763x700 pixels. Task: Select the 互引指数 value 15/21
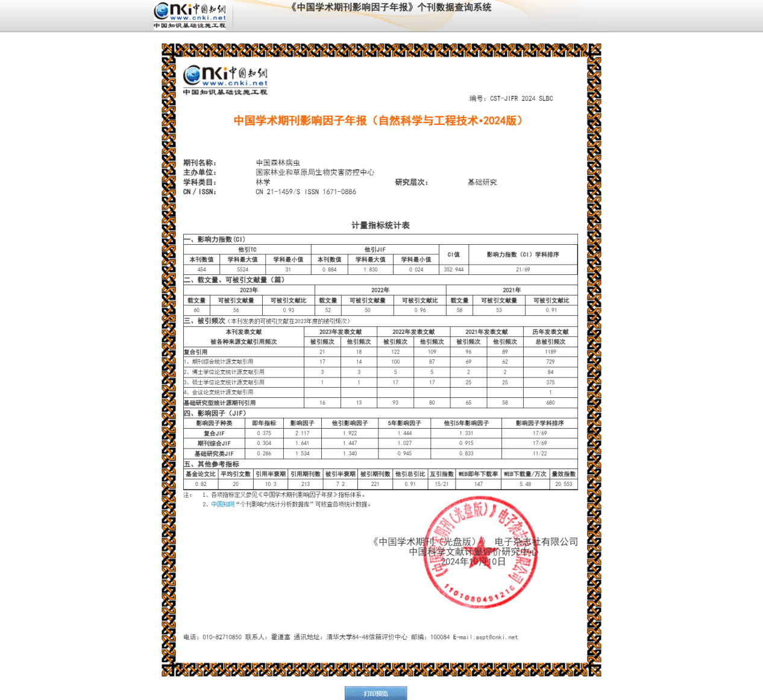coord(441,484)
